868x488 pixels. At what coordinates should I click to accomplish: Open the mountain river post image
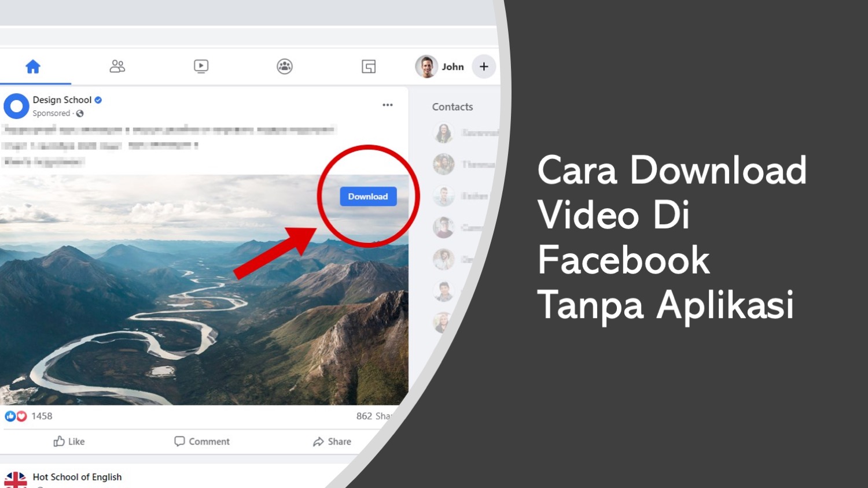(x=204, y=290)
